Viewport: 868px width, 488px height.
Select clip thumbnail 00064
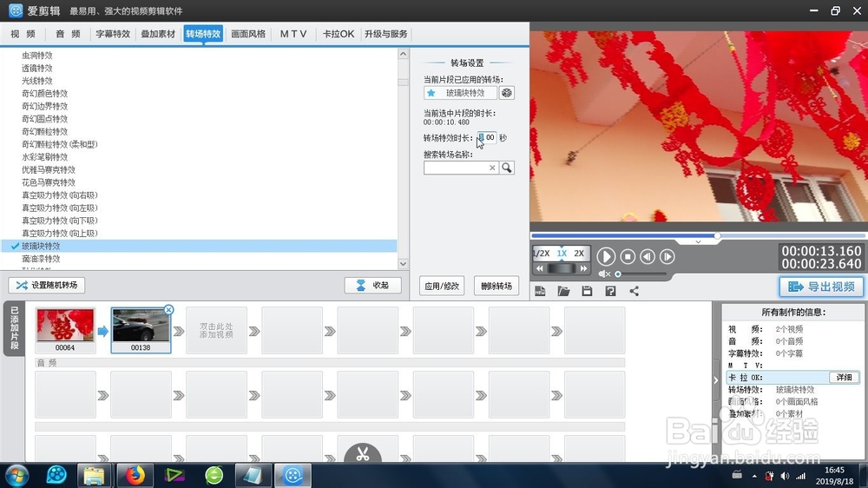coord(65,330)
